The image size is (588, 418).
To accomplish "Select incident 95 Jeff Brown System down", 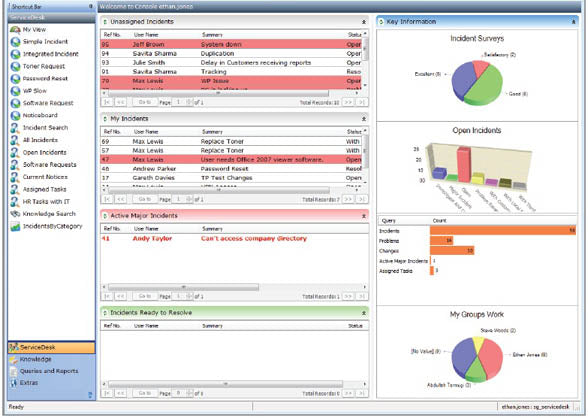I will pyautogui.click(x=231, y=44).
